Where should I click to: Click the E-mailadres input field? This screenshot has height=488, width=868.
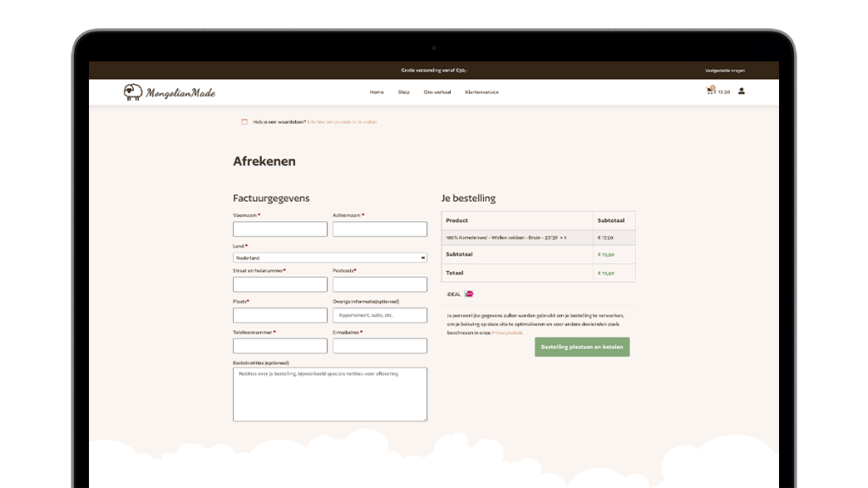380,346
